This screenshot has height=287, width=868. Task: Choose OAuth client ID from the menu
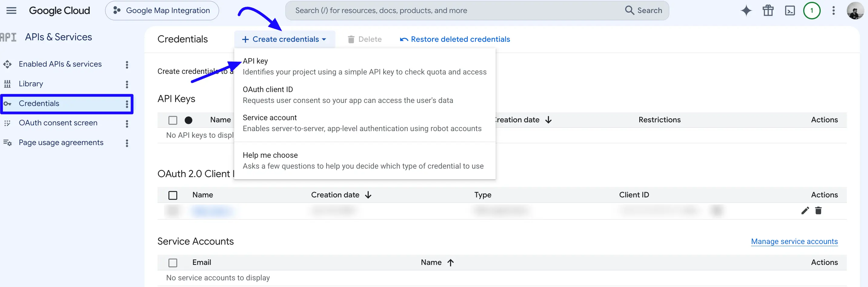(x=364, y=95)
